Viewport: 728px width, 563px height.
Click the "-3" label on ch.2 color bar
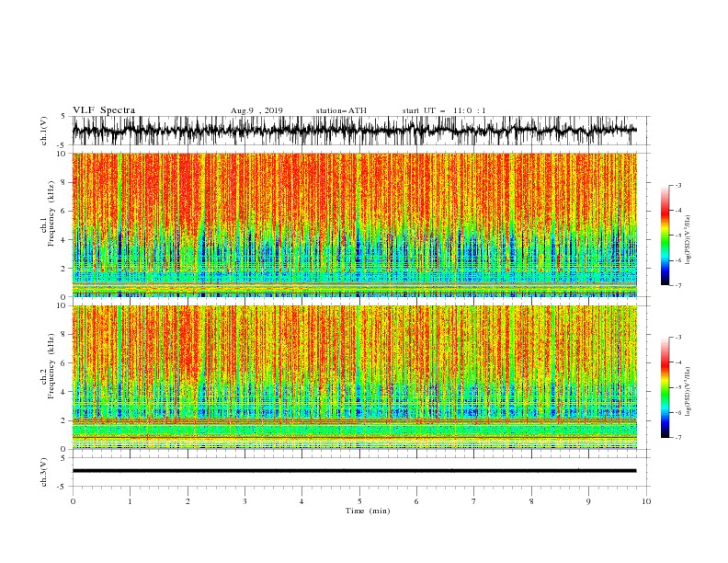[678, 338]
